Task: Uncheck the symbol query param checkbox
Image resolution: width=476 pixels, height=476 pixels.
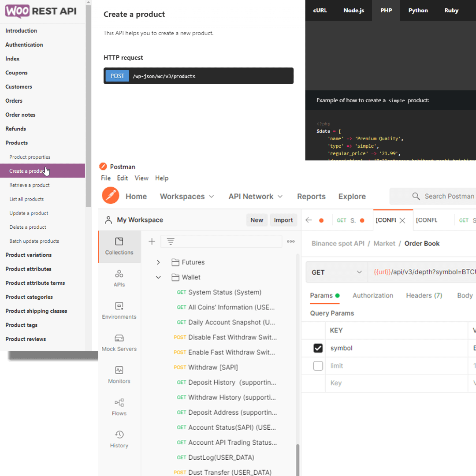Action: pos(318,348)
